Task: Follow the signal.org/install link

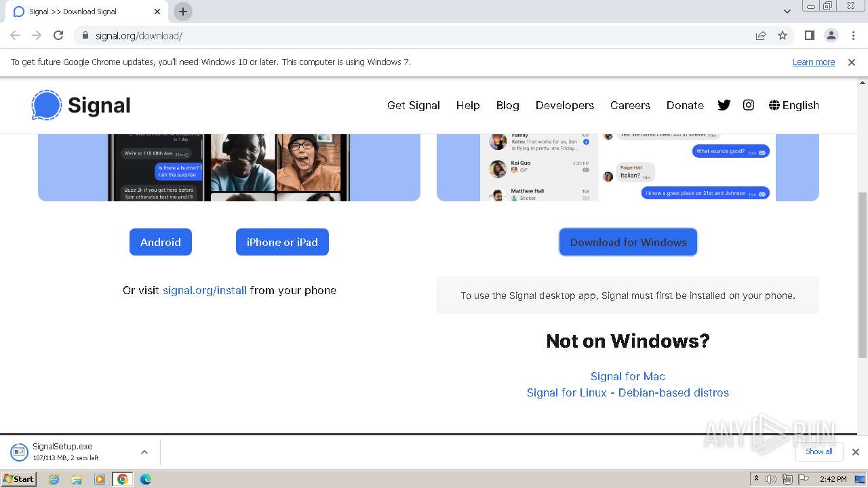Action: pos(205,290)
